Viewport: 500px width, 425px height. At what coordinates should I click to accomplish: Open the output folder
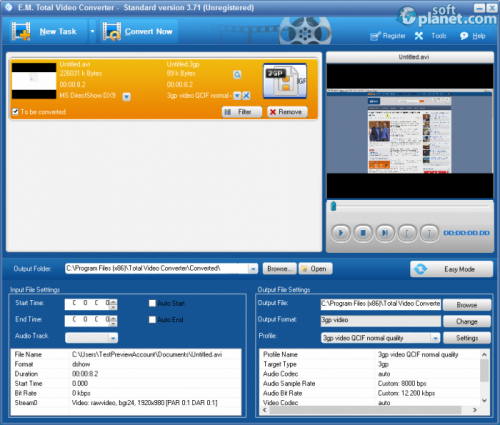coord(315,269)
